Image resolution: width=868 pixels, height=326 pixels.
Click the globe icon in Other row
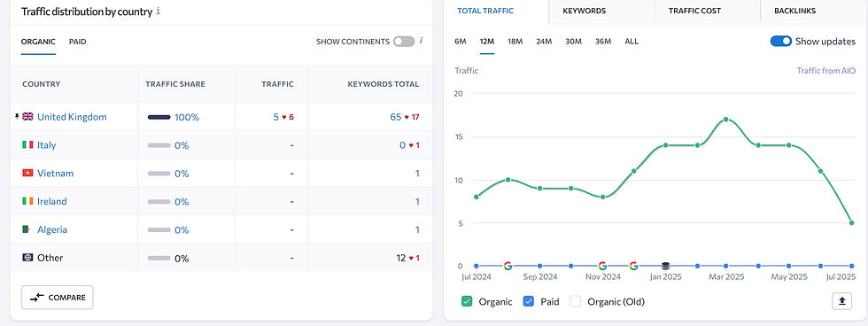click(27, 258)
